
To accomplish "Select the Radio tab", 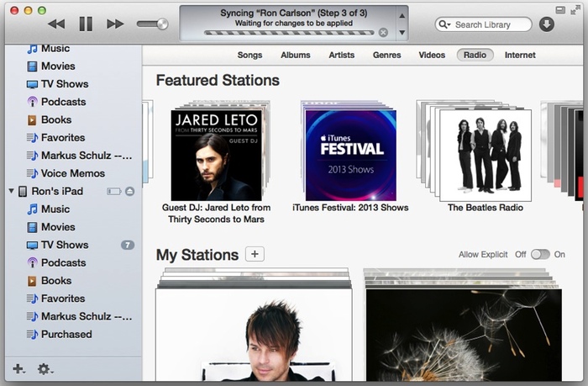I will point(475,56).
